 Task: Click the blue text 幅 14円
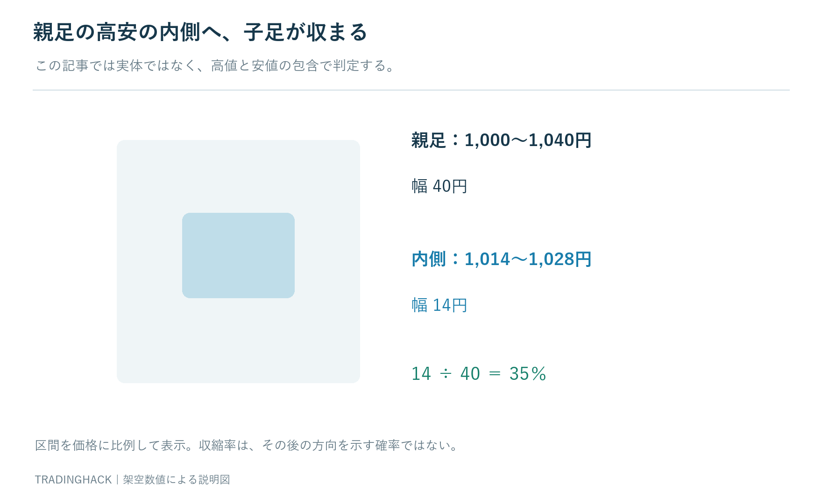pyautogui.click(x=439, y=305)
